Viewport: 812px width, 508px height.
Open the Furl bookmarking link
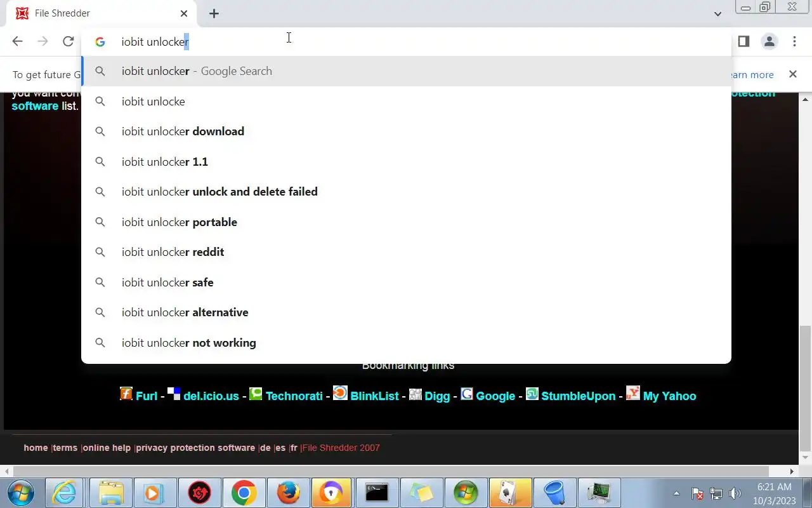coord(147,396)
